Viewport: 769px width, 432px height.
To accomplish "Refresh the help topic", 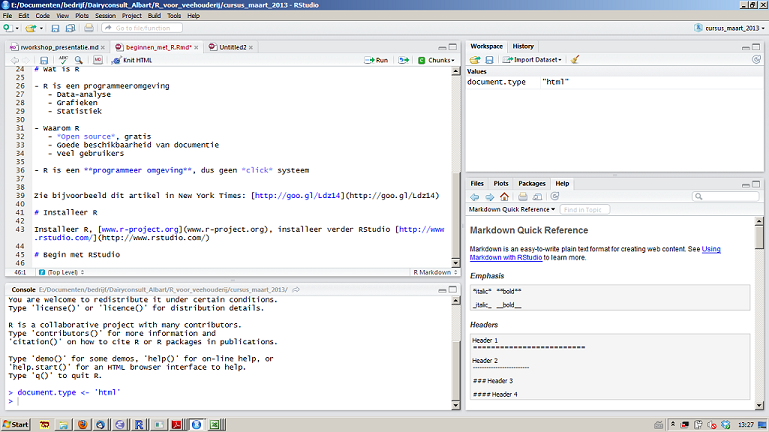I will (555, 196).
